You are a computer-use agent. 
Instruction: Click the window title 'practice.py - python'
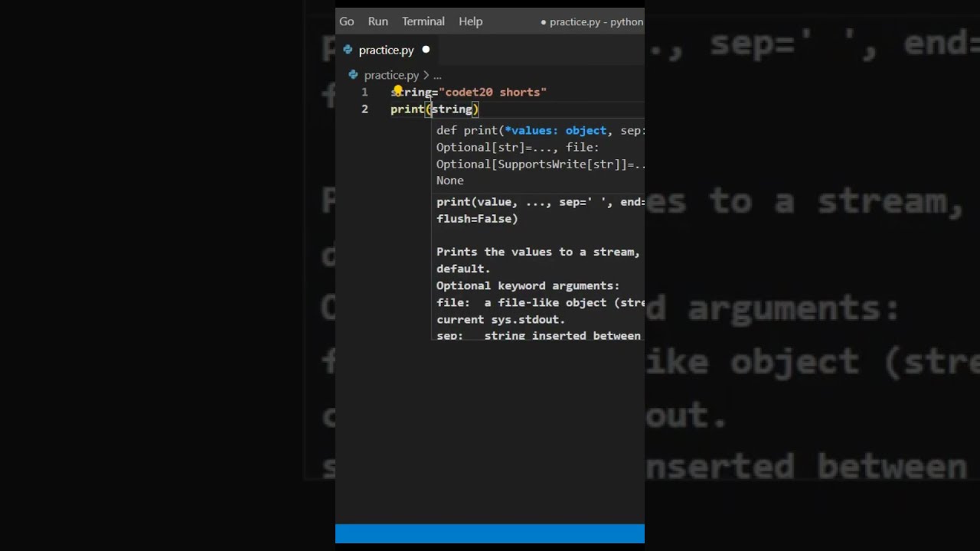coord(596,21)
